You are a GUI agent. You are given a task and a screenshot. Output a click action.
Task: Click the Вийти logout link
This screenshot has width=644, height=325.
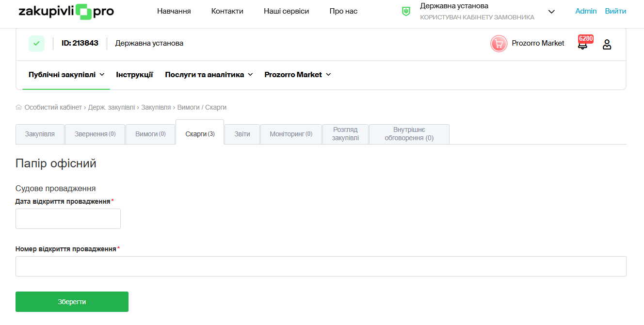pyautogui.click(x=615, y=11)
